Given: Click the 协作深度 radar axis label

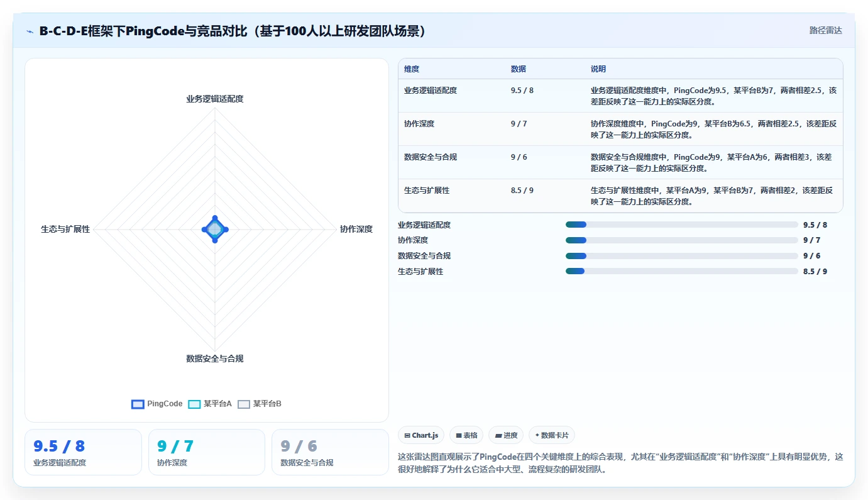Looking at the screenshot, I should click(356, 229).
